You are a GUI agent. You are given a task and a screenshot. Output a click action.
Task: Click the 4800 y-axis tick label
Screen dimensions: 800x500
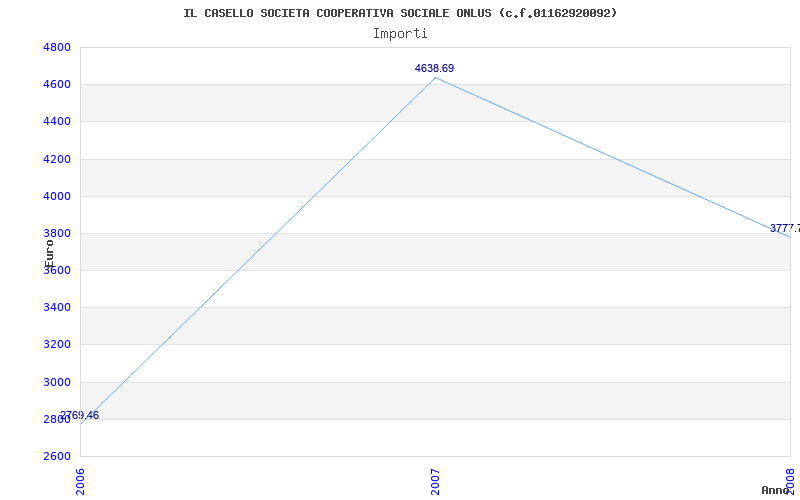pos(57,47)
